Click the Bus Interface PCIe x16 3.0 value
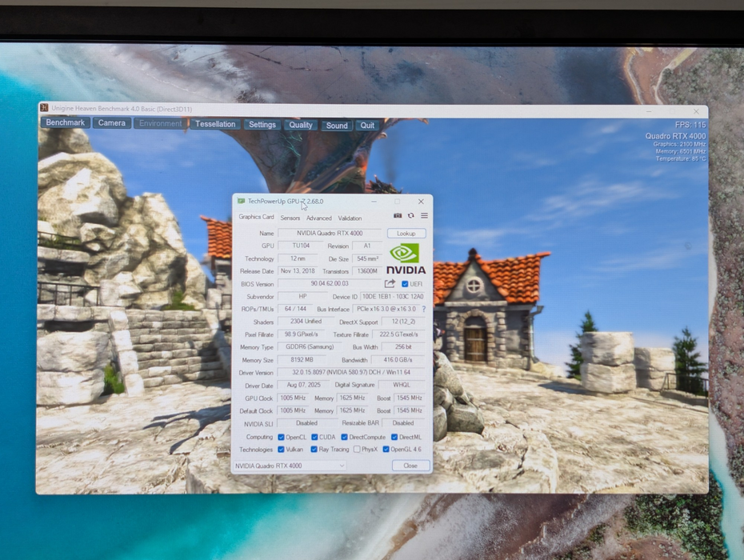This screenshot has height=560, width=744. pyautogui.click(x=386, y=309)
